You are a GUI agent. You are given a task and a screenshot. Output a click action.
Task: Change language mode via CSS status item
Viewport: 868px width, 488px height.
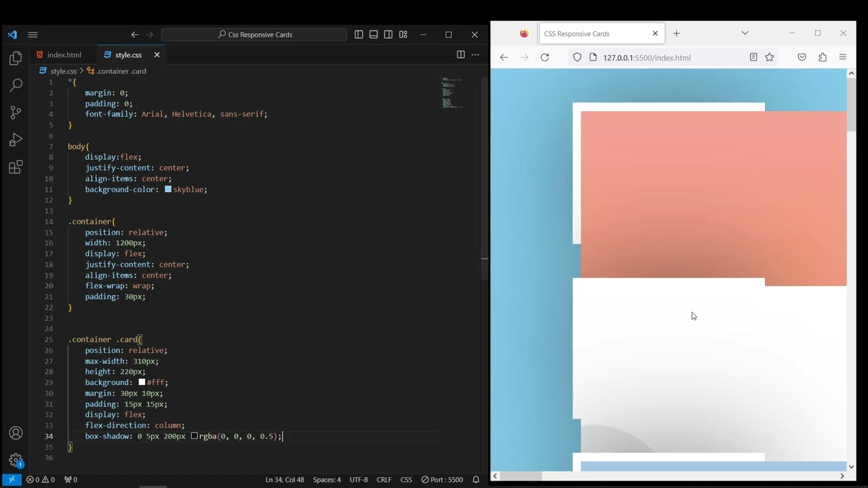pyautogui.click(x=406, y=479)
